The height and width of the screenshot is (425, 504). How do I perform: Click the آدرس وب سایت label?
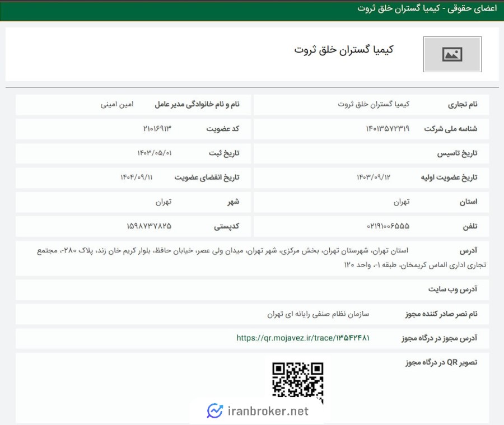point(452,289)
